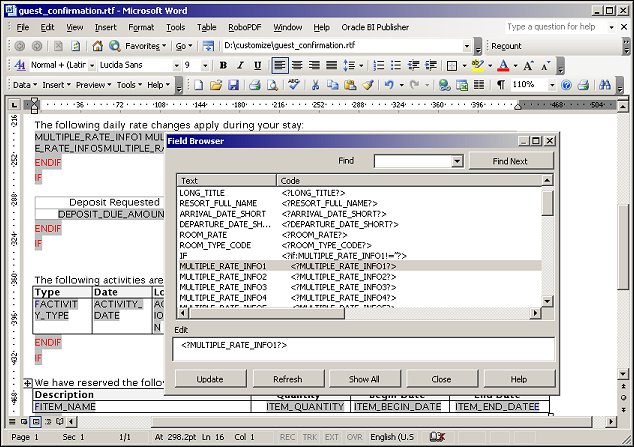Click the Font Color 'A' icon

502,65
